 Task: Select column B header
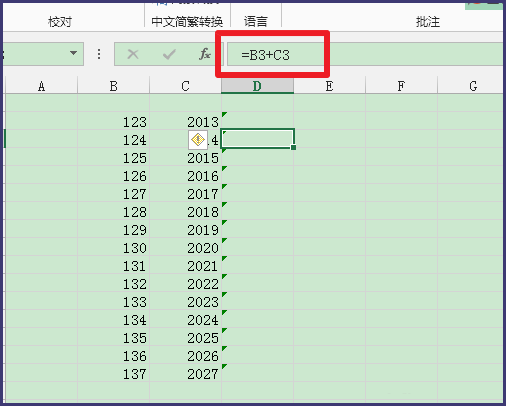tap(113, 86)
